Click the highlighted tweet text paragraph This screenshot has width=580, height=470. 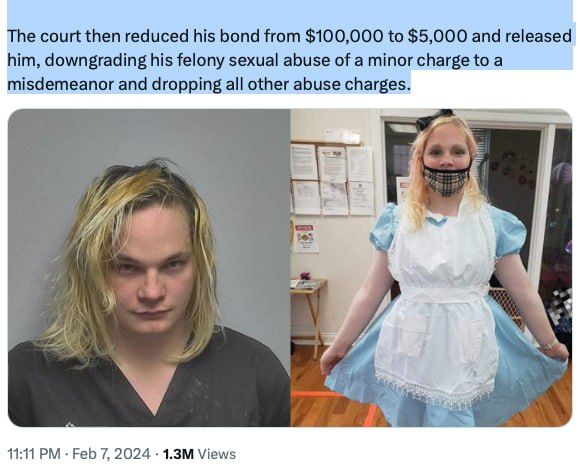(x=290, y=60)
